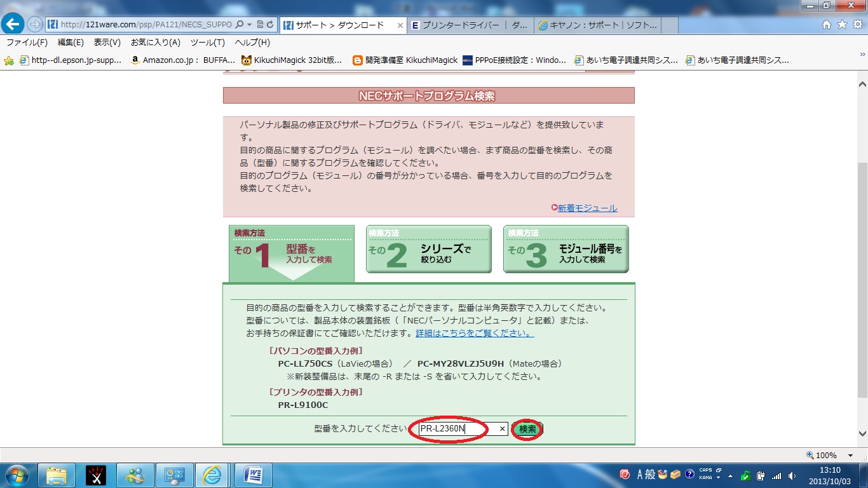Toggle the KANA lock indicator
This screenshot has width=868, height=488.
pyautogui.click(x=705, y=478)
